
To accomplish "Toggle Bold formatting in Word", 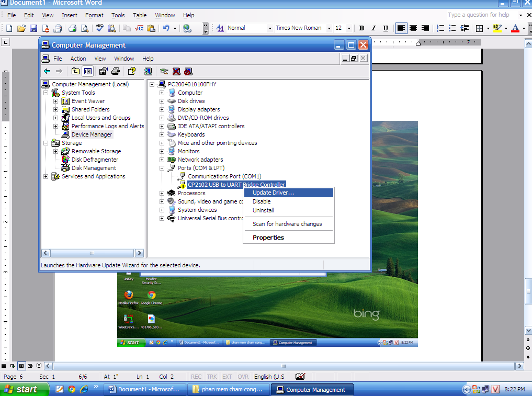I will (361, 28).
